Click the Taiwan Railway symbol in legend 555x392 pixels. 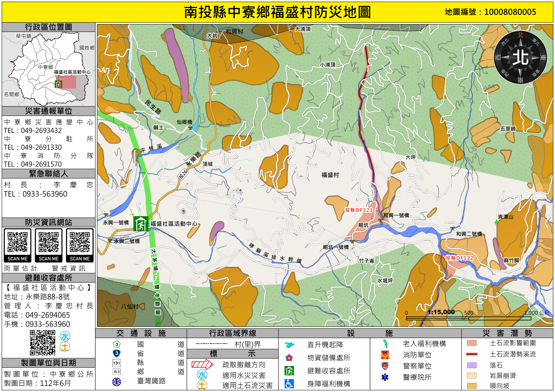pos(117,382)
